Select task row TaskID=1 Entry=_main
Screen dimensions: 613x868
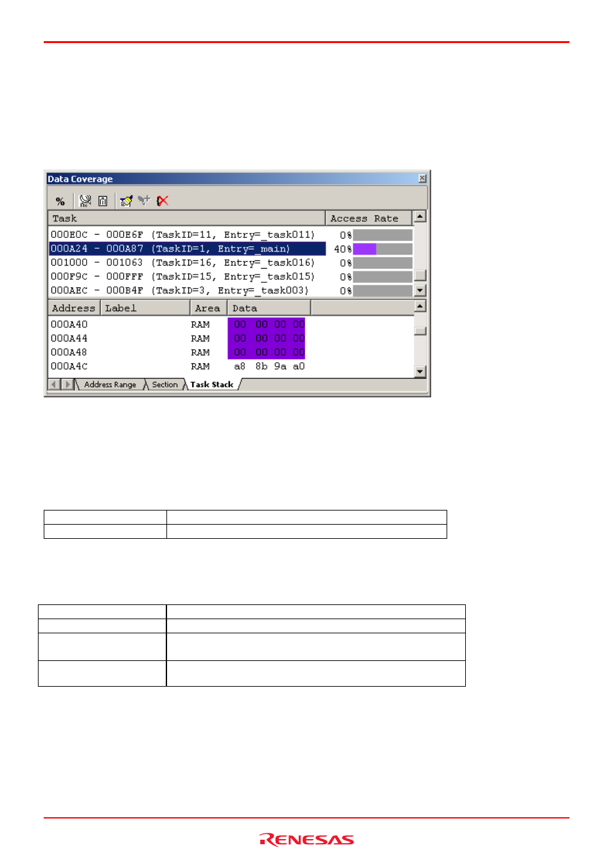[x=187, y=249]
